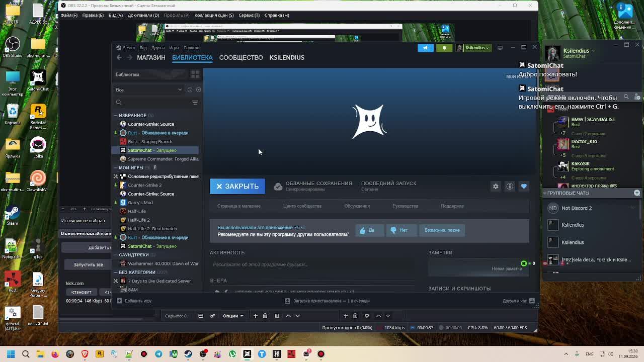Open downloads status Загрузка приостановлена
Screen dimensions: 644x362
[x=327, y=301]
